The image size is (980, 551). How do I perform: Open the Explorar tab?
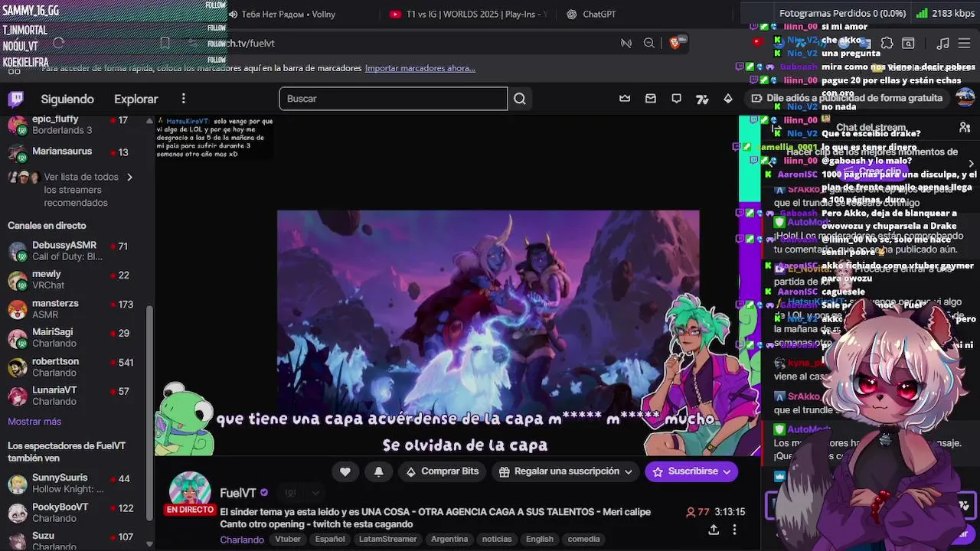[136, 99]
